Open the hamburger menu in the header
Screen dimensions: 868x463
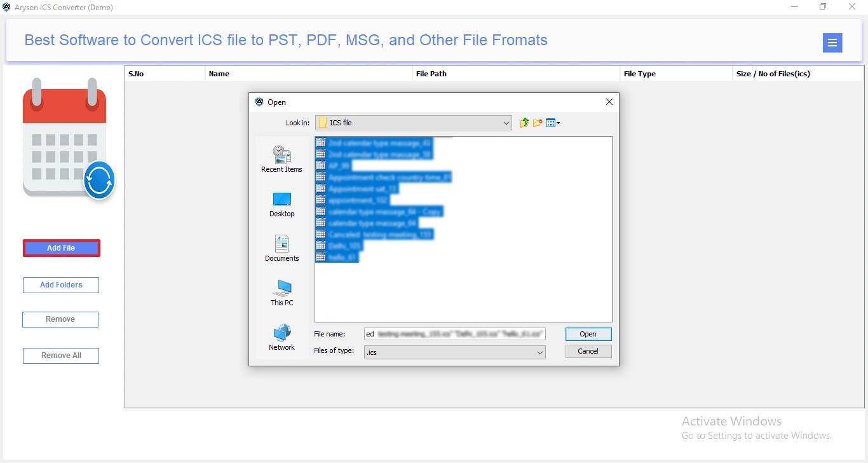pyautogui.click(x=832, y=43)
